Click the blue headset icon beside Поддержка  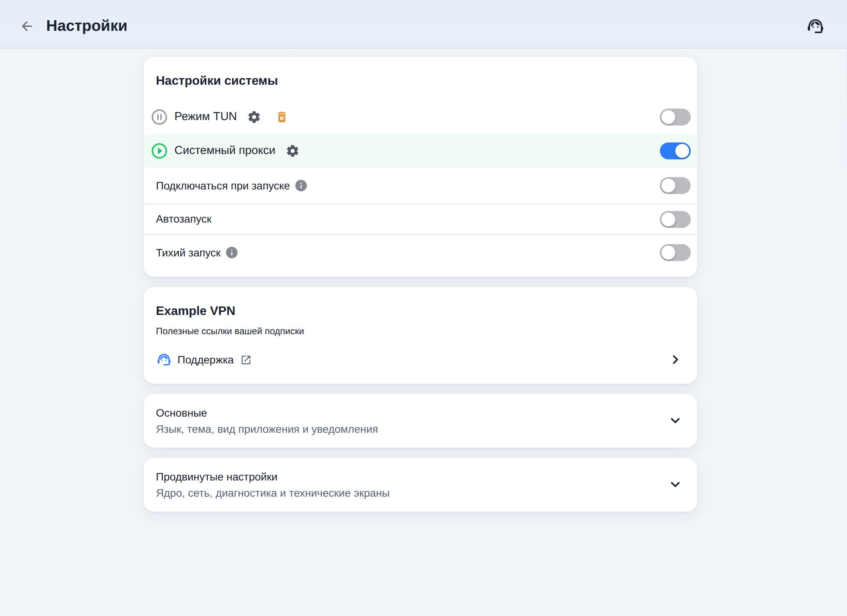[164, 360]
